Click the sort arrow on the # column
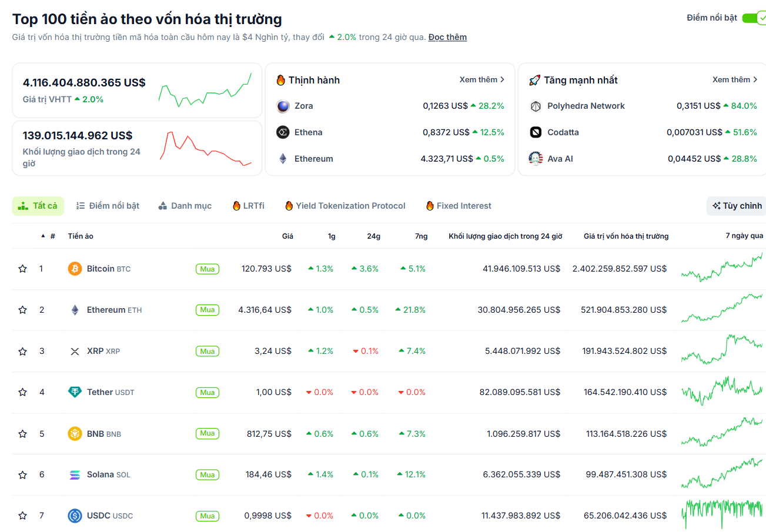Screen dimensions: 766x532 (42, 236)
